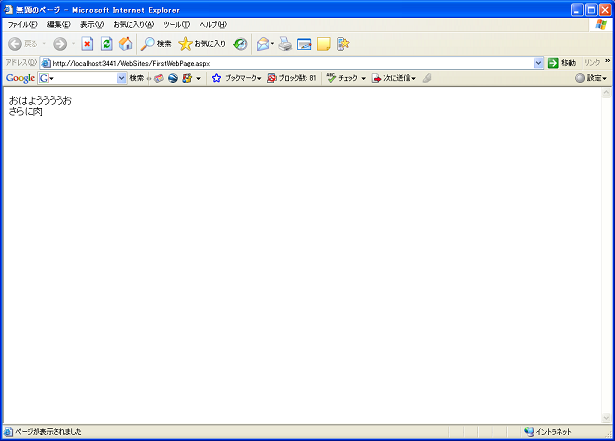
Task: Click the Print icon
Action: (285, 44)
